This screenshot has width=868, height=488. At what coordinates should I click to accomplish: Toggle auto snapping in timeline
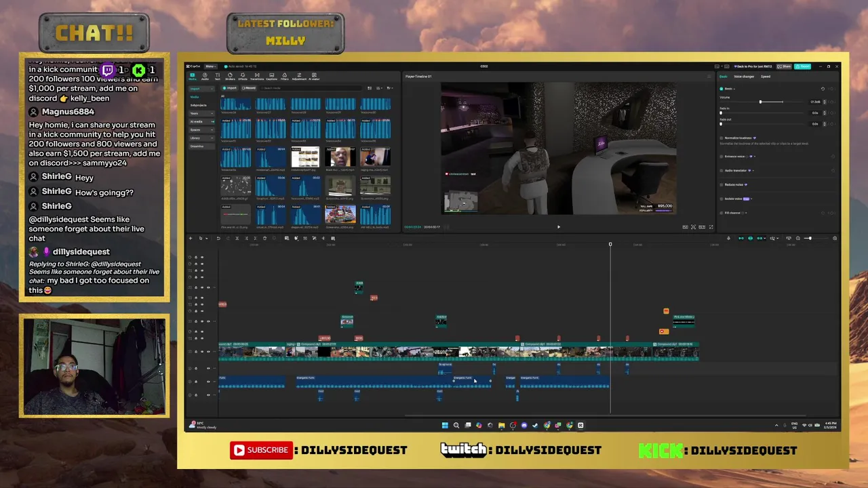point(751,238)
